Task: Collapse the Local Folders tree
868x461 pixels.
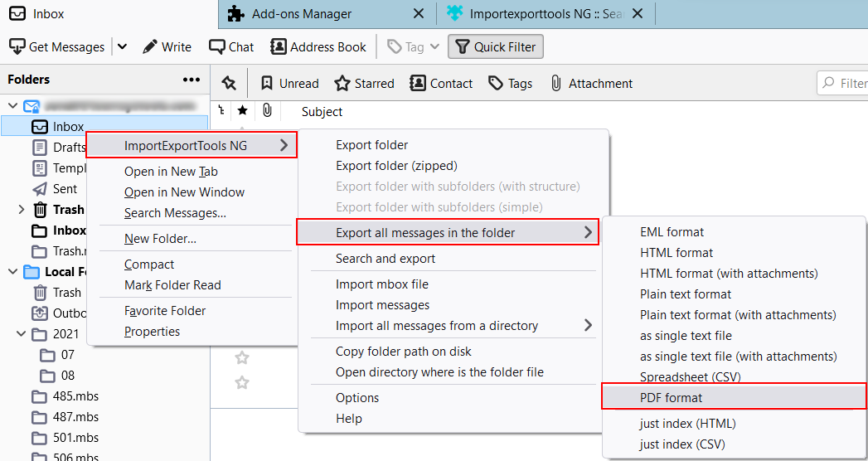Action: pos(13,271)
